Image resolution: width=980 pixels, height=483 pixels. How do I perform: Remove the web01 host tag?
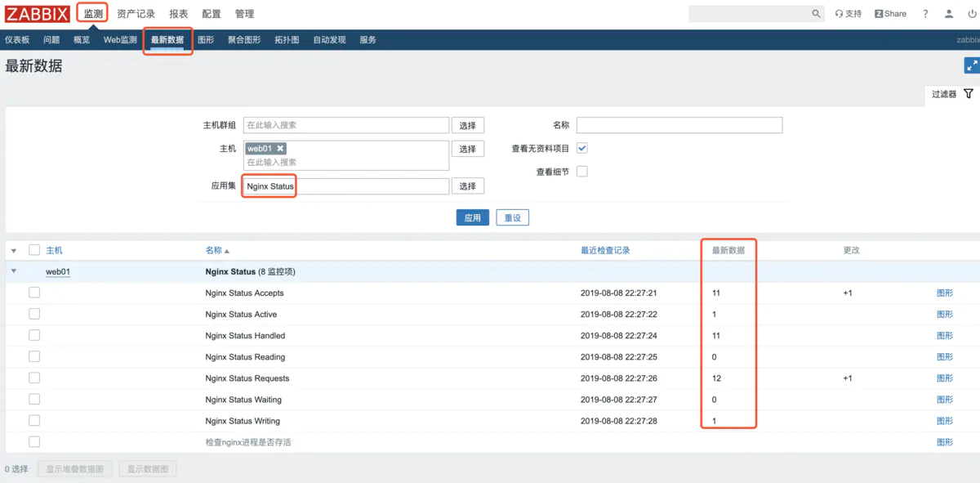click(280, 149)
